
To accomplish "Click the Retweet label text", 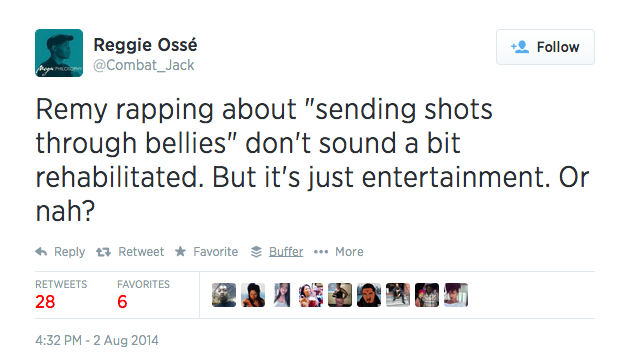I will pos(141,252).
